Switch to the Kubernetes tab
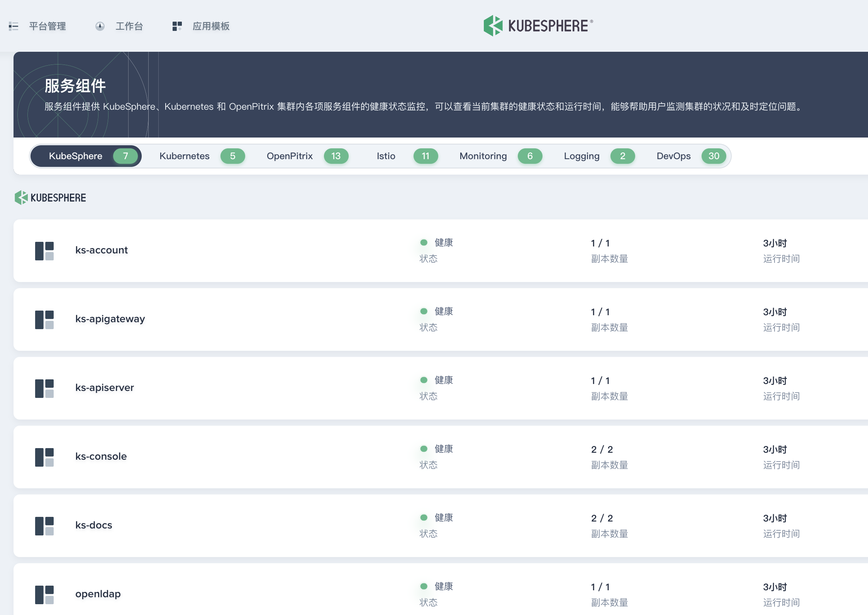Image resolution: width=868 pixels, height=615 pixels. coord(202,156)
